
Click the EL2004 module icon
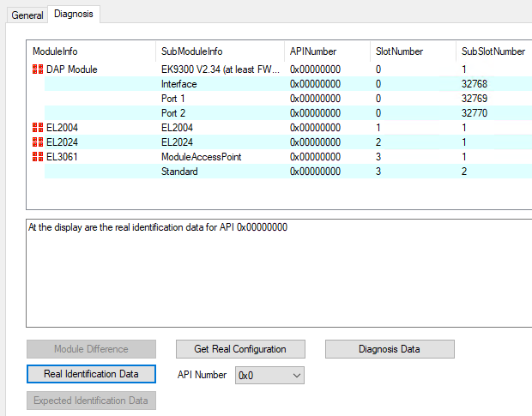click(x=38, y=128)
